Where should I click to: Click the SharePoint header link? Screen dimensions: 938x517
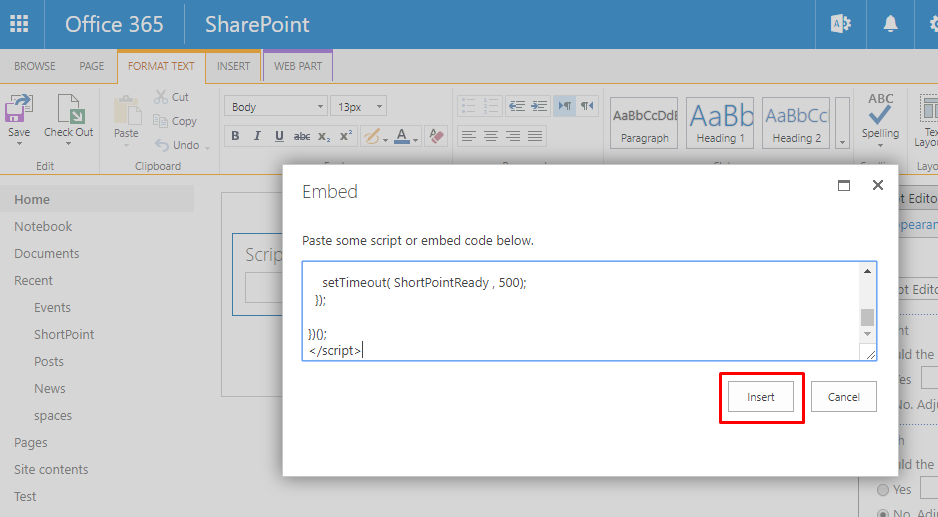257,24
